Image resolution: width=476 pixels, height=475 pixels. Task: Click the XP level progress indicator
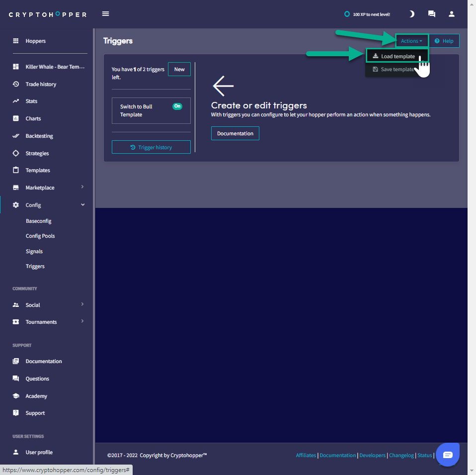click(368, 14)
